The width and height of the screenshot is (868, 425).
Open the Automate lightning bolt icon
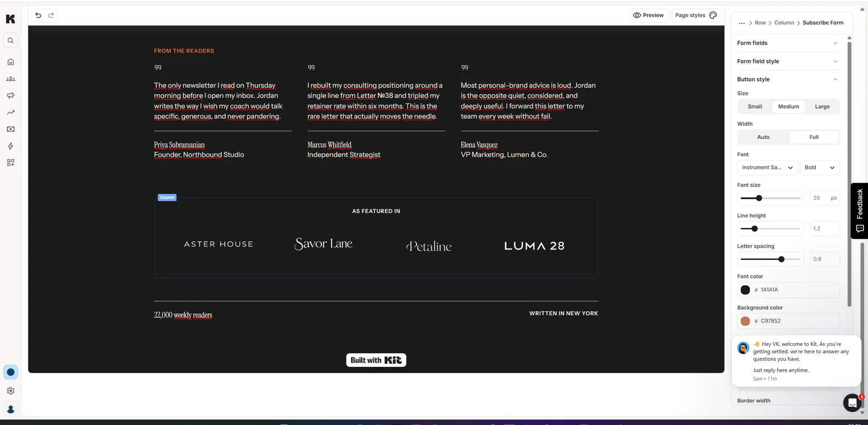tap(10, 146)
